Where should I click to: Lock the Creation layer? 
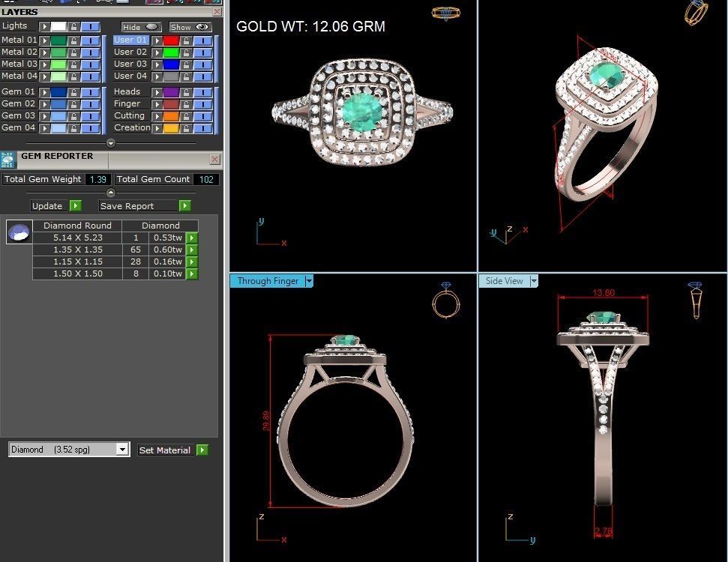pos(186,128)
